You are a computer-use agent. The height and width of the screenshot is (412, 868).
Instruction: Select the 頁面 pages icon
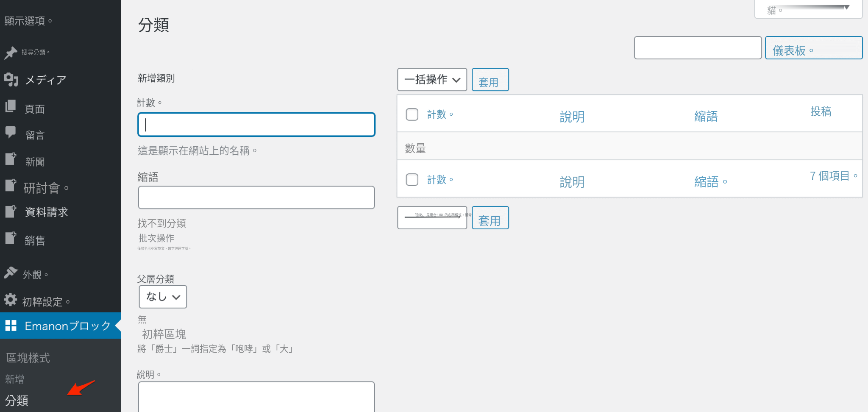coord(11,106)
